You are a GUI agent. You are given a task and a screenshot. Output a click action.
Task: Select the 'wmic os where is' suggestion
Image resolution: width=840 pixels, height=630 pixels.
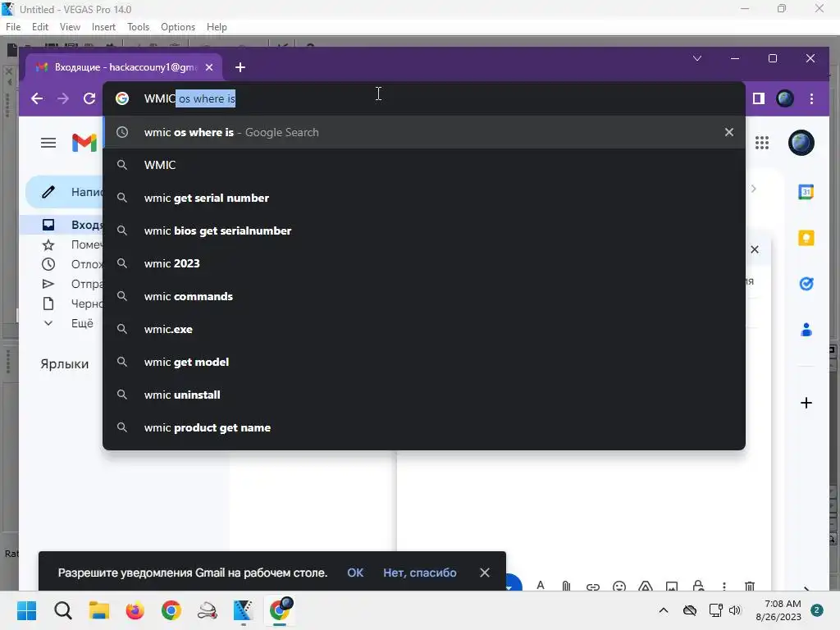[x=424, y=132]
